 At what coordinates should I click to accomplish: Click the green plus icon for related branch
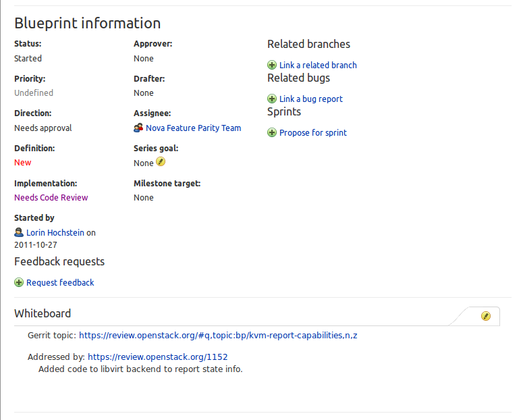coord(272,65)
